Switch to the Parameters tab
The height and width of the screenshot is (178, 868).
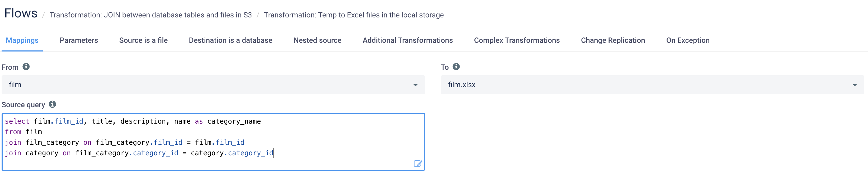(78, 40)
